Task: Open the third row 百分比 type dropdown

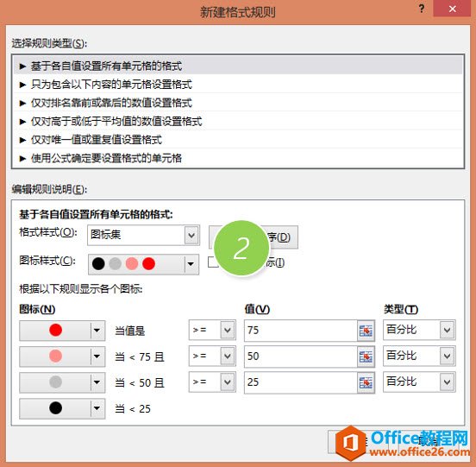Action: click(419, 382)
